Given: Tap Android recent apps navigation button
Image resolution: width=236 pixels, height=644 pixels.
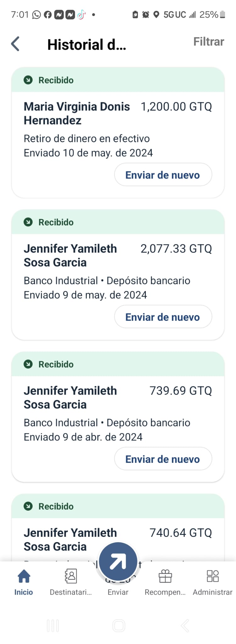Looking at the screenshot, I should point(53,625).
